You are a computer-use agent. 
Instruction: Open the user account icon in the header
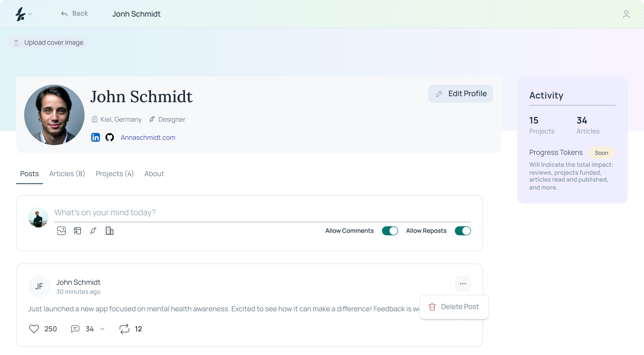click(626, 14)
